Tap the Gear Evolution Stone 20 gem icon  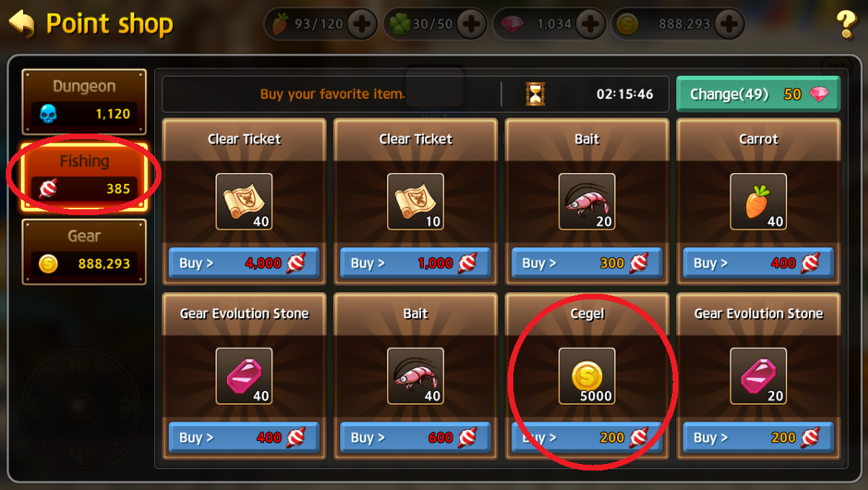[x=758, y=376]
